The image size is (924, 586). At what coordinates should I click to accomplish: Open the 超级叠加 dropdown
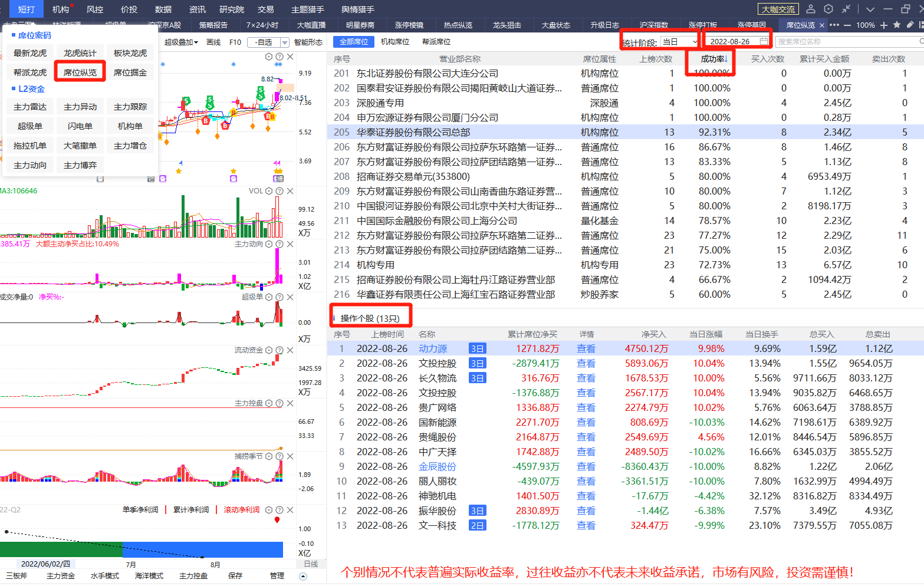coord(181,42)
